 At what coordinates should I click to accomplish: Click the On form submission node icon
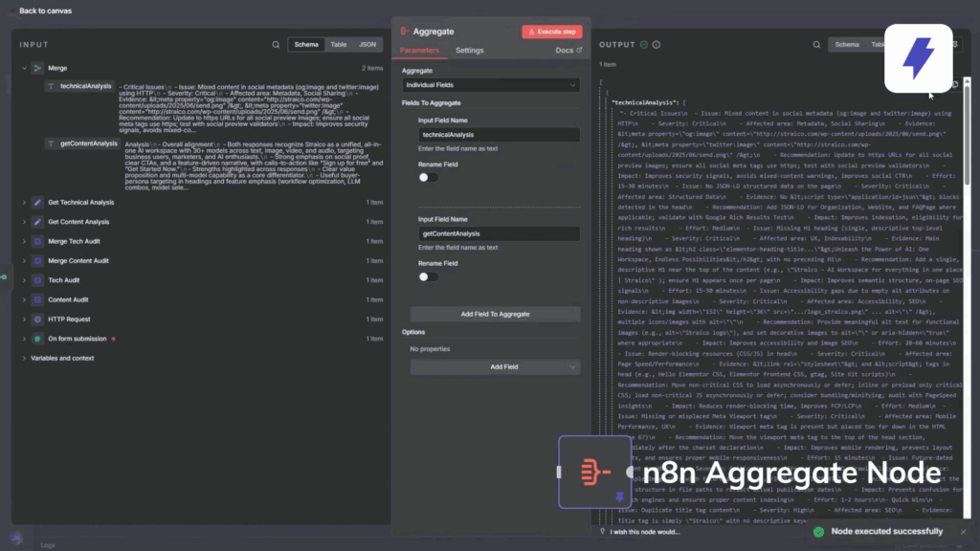pos(37,339)
